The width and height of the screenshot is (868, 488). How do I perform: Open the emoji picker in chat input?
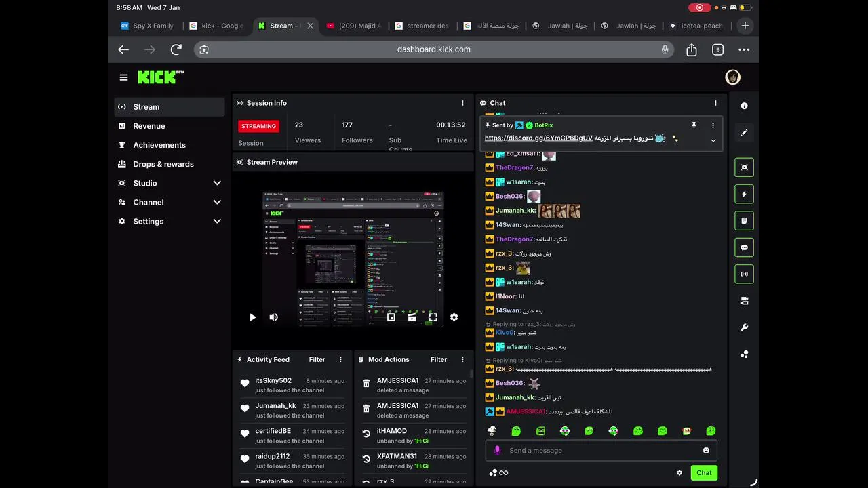(706, 450)
